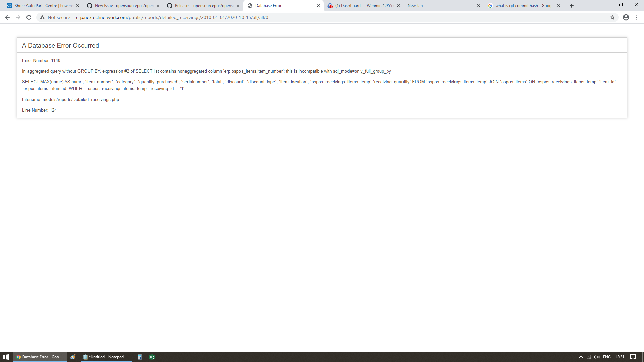Open Chrome's three-dot menu

(x=637, y=17)
